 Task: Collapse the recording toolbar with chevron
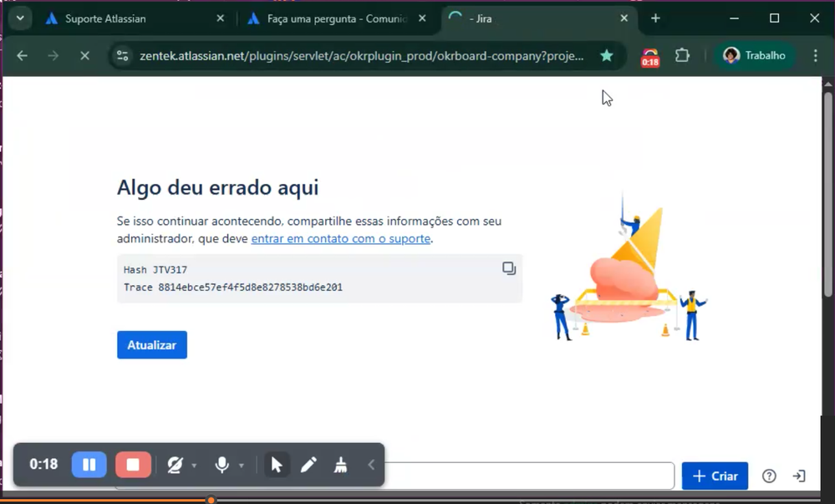click(x=371, y=465)
